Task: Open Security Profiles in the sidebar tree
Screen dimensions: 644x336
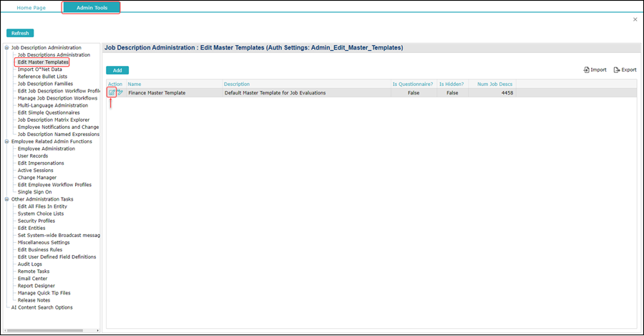Action: pyautogui.click(x=36, y=221)
